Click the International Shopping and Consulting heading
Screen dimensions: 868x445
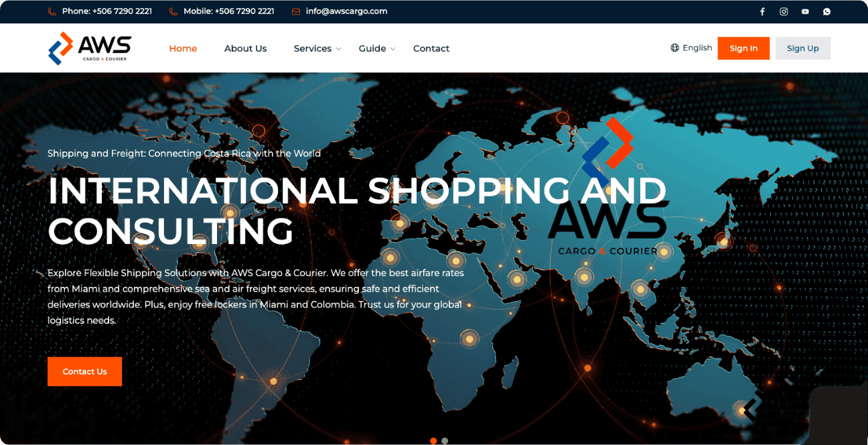click(357, 210)
